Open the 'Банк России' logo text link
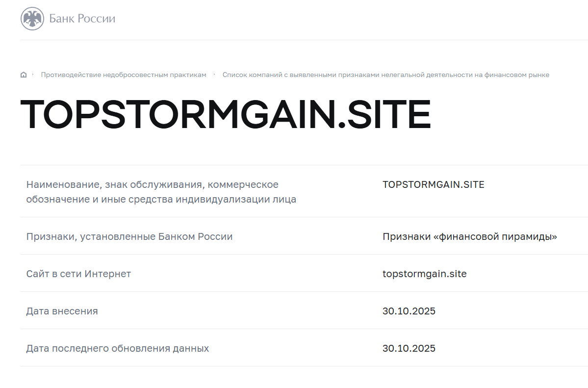The width and height of the screenshot is (588, 388). click(x=82, y=19)
